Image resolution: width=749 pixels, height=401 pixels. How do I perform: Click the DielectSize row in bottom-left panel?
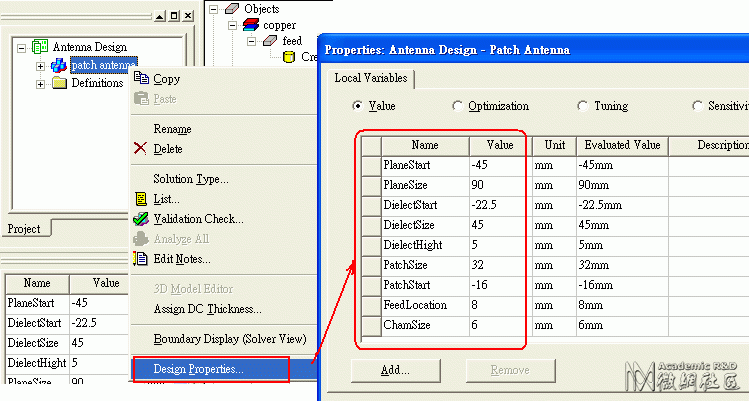[x=67, y=343]
